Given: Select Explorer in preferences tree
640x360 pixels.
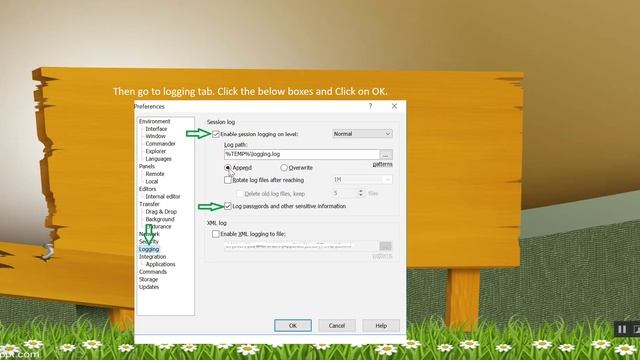Looking at the screenshot, I should coord(156,151).
